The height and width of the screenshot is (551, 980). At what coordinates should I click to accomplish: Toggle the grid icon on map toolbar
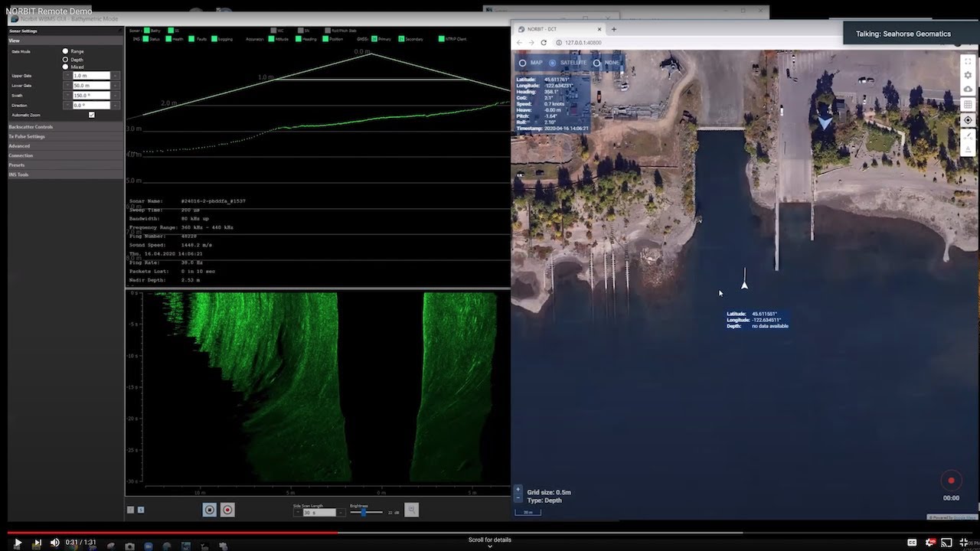(968, 105)
